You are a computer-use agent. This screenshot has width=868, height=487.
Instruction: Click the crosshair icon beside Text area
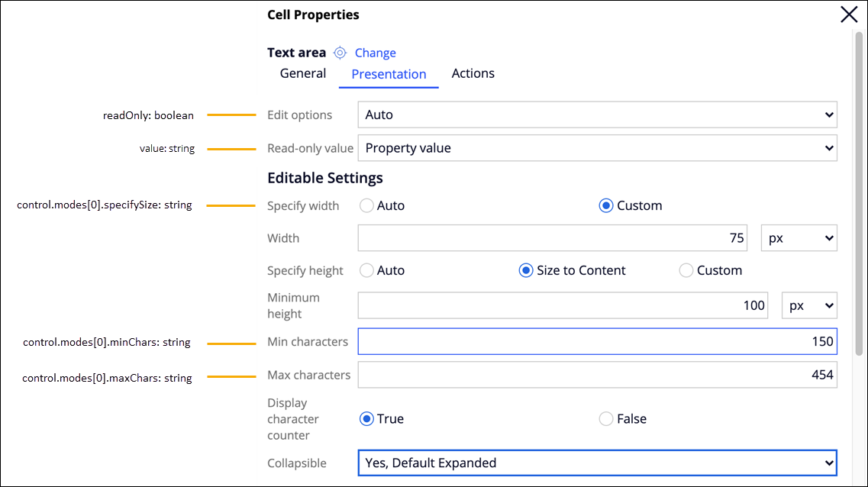tap(340, 53)
